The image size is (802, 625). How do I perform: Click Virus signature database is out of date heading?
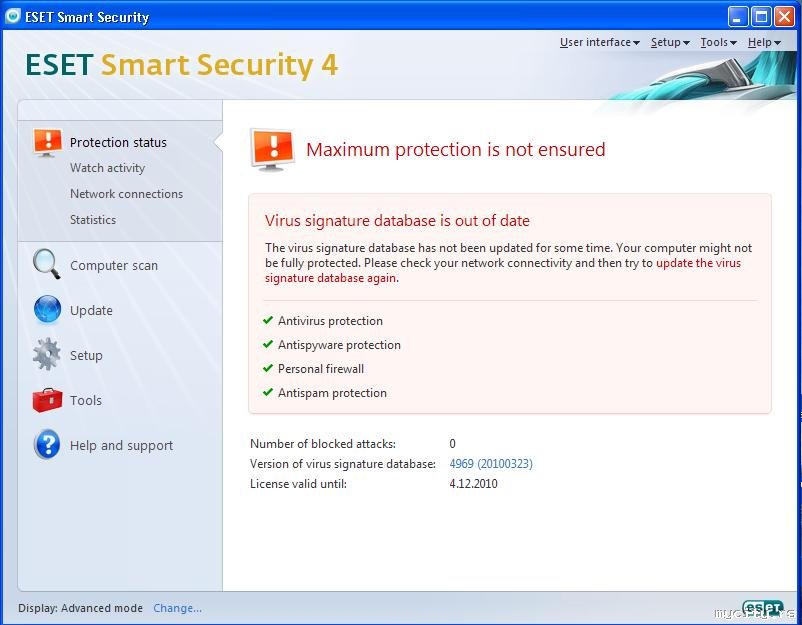397,220
